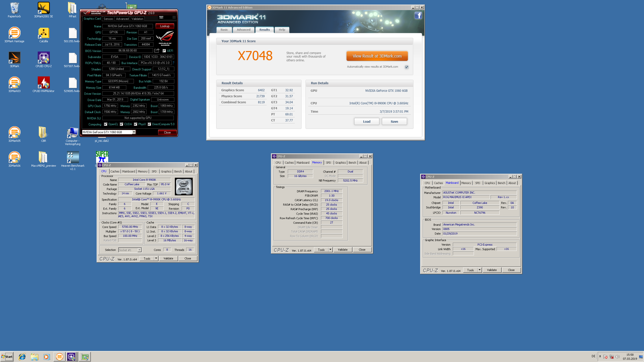Expand Tools arrow in CPU-Z Mainboard window
Image resolution: width=644 pixels, height=362 pixels.
click(479, 270)
